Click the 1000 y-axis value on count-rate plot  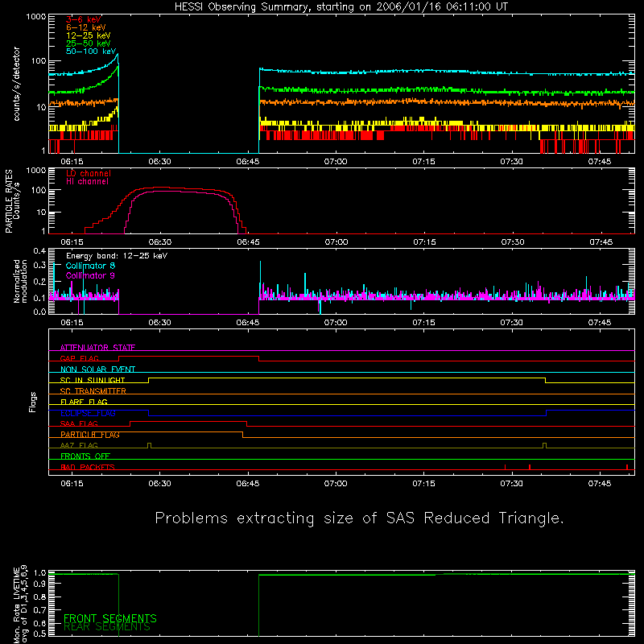pyautogui.click(x=36, y=17)
